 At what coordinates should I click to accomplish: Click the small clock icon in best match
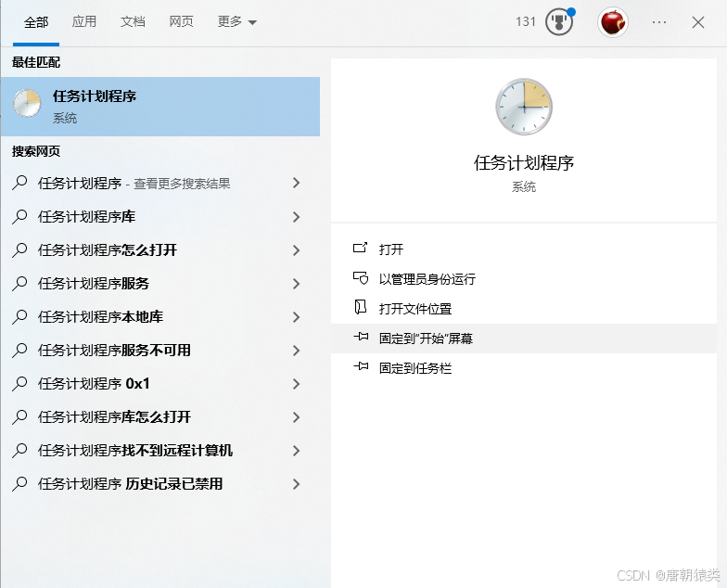[x=27, y=103]
